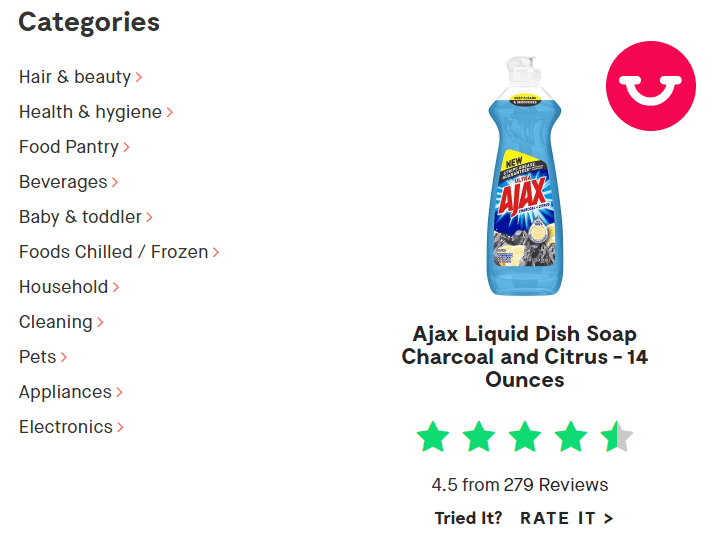
Task: Click the second green rating star
Action: pos(479,436)
